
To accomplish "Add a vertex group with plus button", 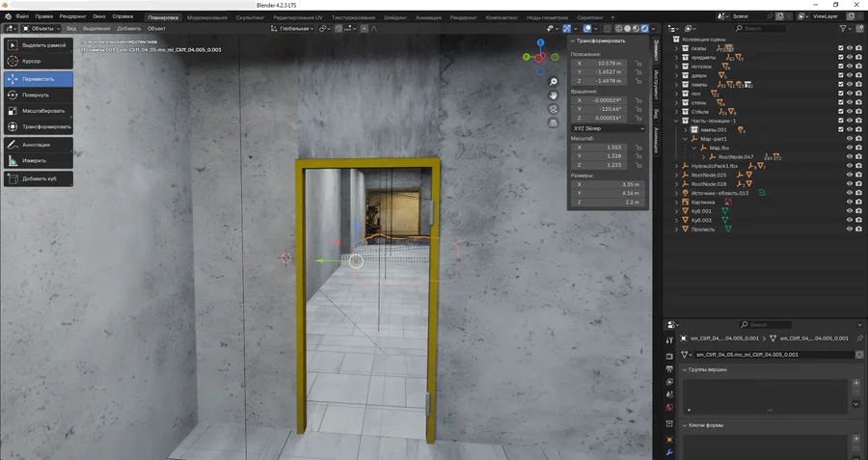I will tap(856, 383).
